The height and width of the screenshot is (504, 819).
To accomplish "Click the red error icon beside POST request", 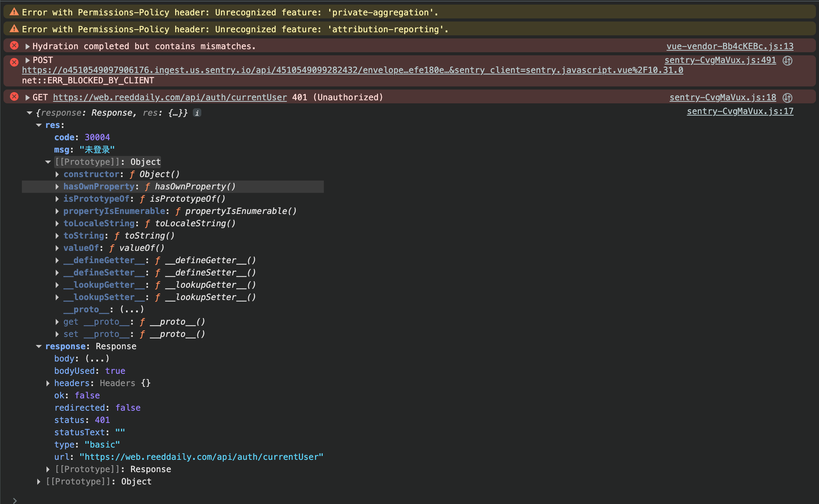I will [14, 62].
